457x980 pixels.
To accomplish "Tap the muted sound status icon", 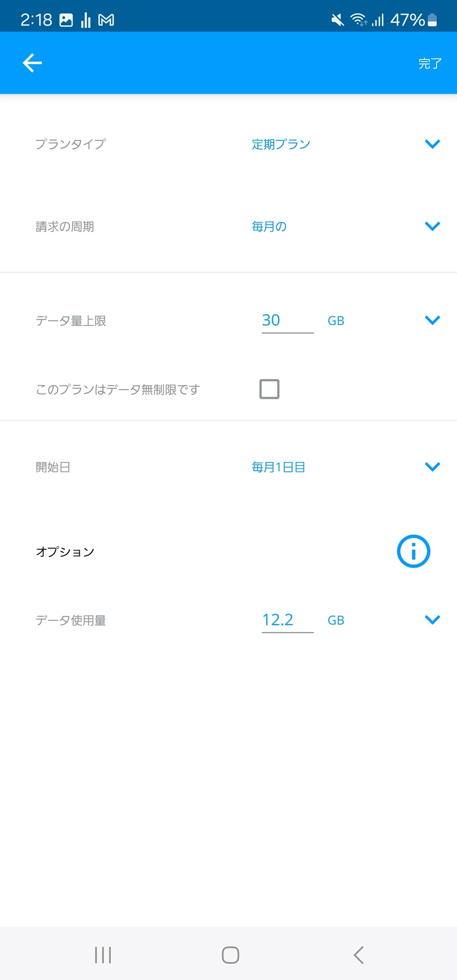I will (x=337, y=20).
